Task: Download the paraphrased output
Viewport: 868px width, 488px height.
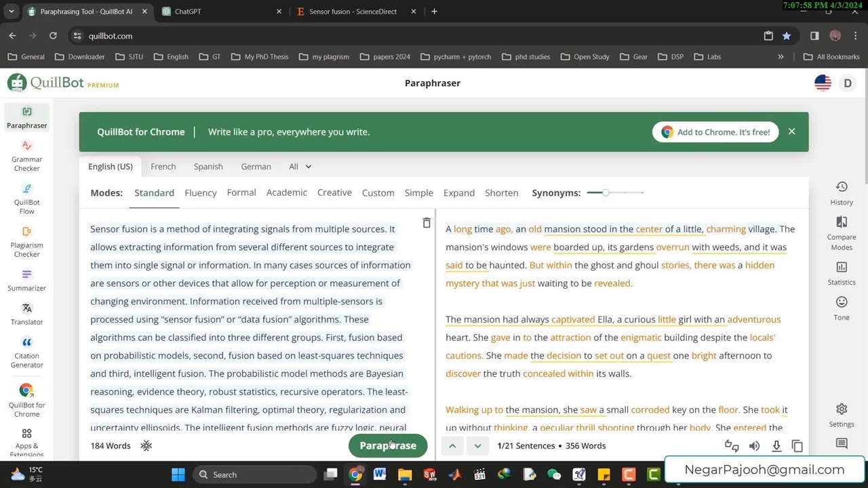Action: click(776, 445)
